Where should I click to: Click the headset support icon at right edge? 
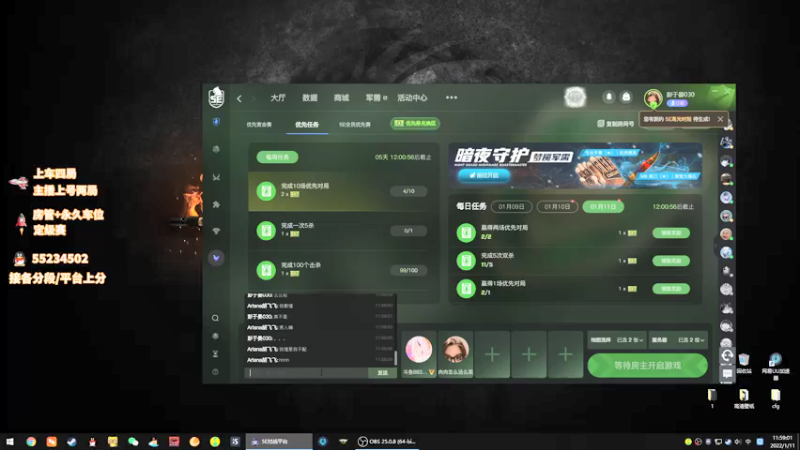click(x=727, y=356)
